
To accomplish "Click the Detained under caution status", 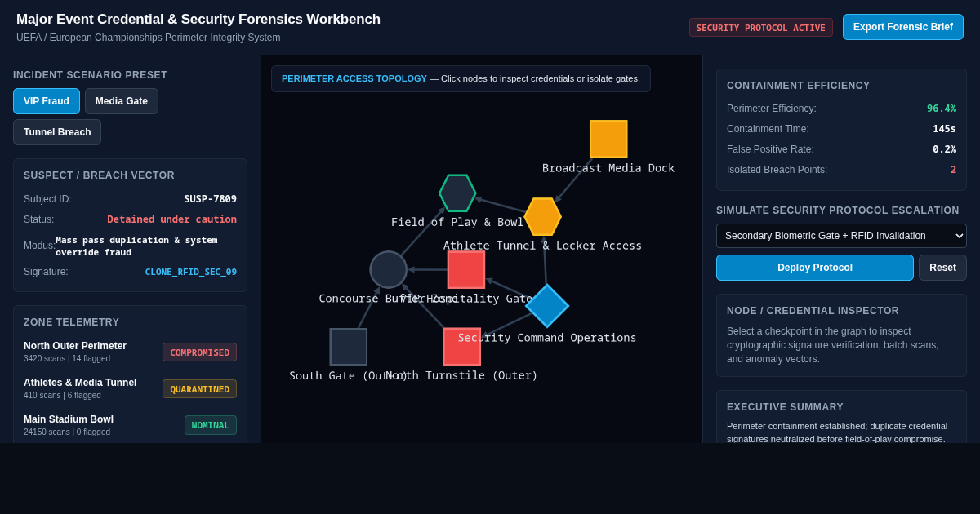I will pyautogui.click(x=172, y=219).
